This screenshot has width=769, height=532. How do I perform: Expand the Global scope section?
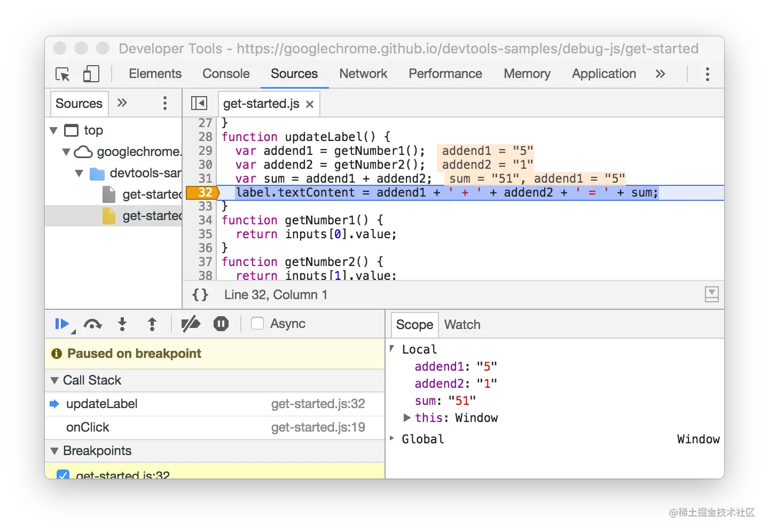(x=392, y=439)
